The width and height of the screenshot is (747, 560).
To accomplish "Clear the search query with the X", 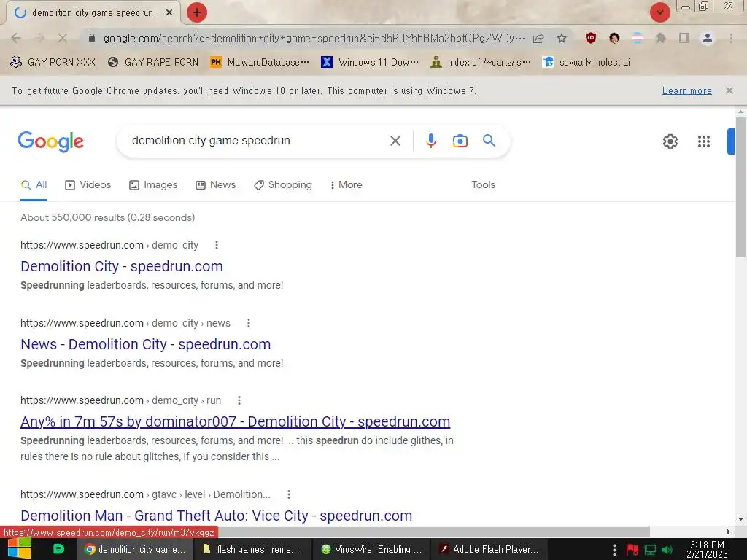I will tap(395, 141).
